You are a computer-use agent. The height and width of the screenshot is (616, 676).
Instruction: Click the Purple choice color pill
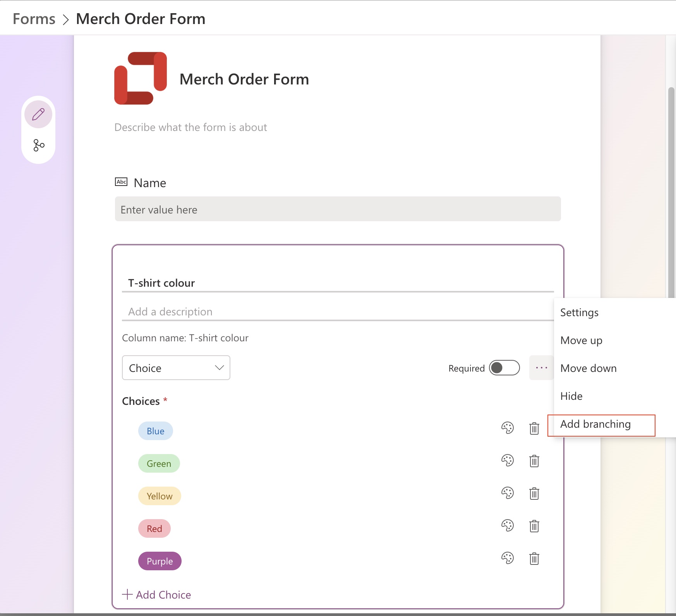pyautogui.click(x=160, y=561)
